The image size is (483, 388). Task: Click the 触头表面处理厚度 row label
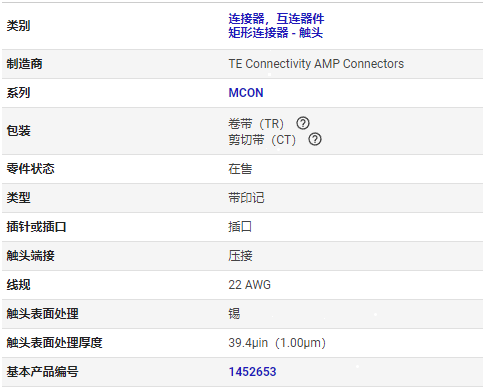[x=54, y=343]
